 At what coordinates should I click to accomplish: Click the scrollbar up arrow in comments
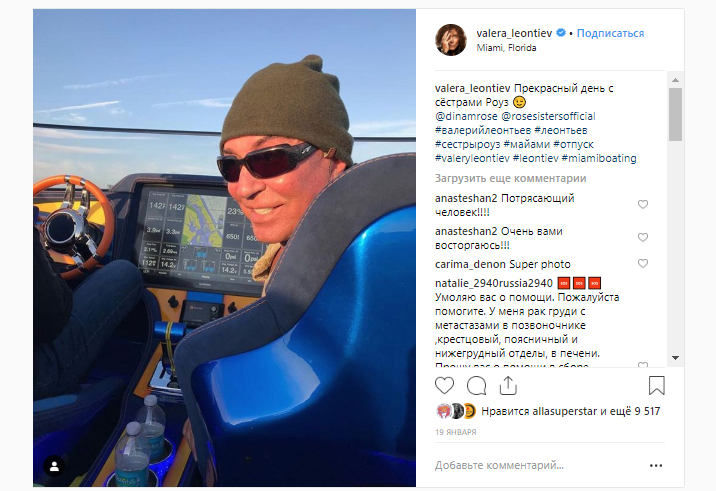click(675, 80)
